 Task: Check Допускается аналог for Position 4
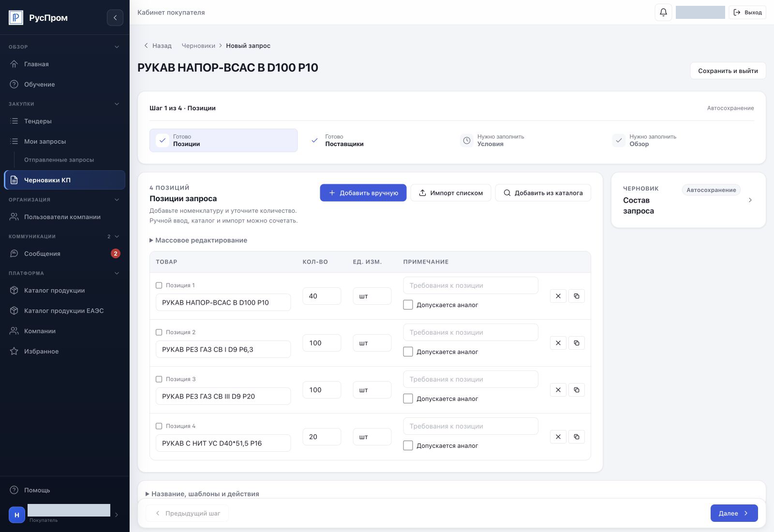[408, 445]
